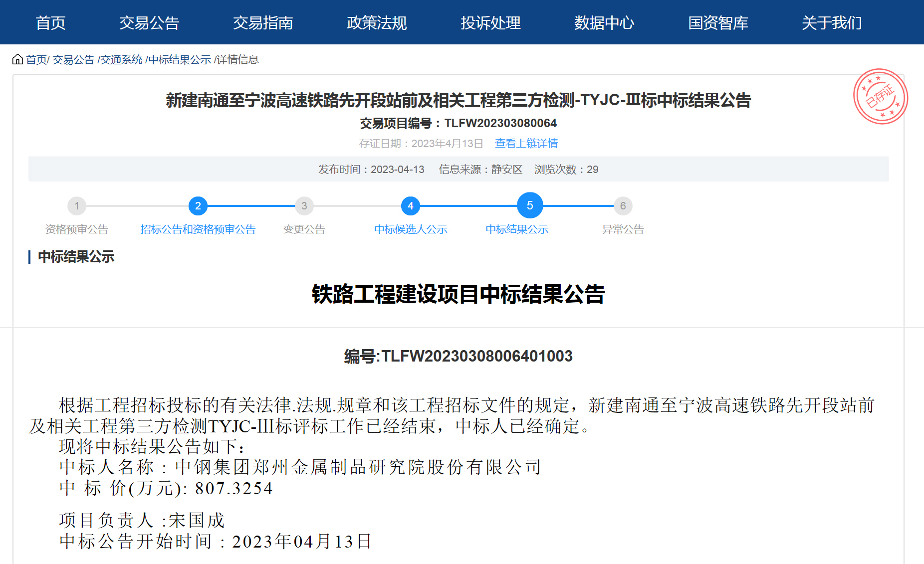Viewport: 924px width, 564px height.
Task: Click step 4 circle in the stepper
Action: tap(411, 206)
